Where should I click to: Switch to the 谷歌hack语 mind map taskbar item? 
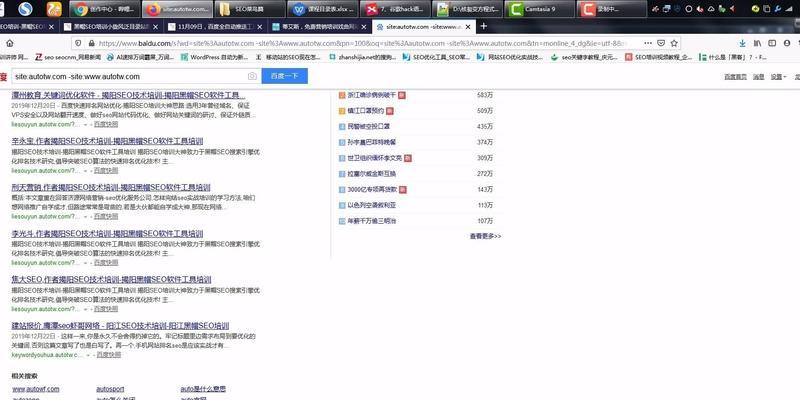coord(395,9)
